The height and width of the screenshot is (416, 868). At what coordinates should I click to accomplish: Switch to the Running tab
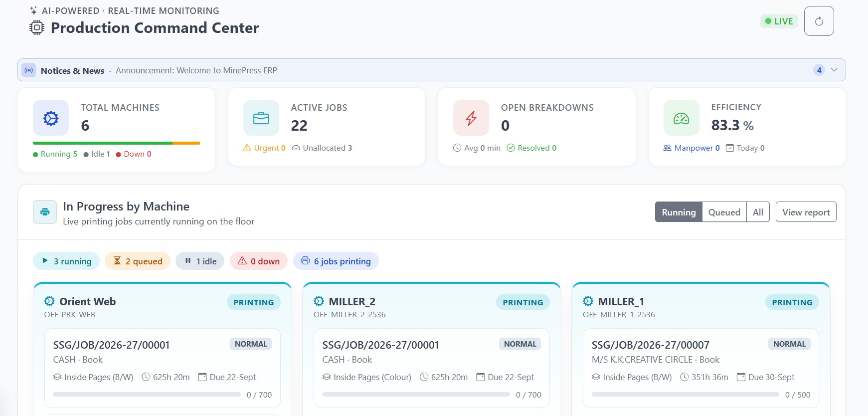tap(679, 212)
